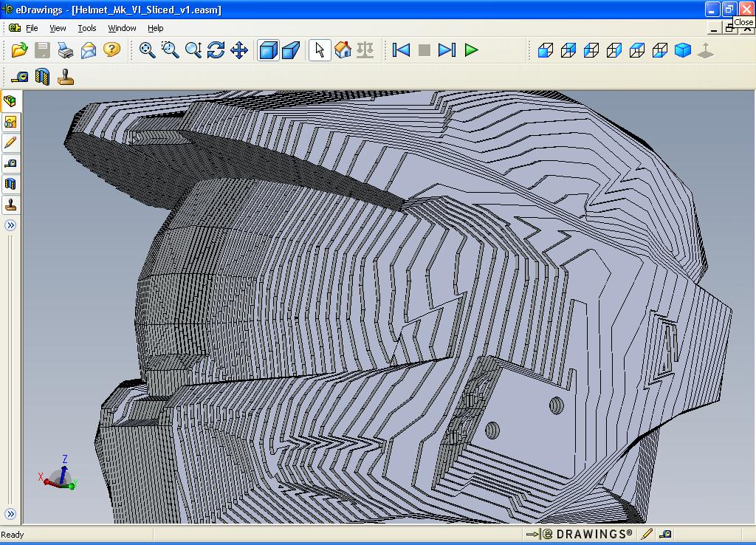Click the second icon in the left sidebar

10,122
